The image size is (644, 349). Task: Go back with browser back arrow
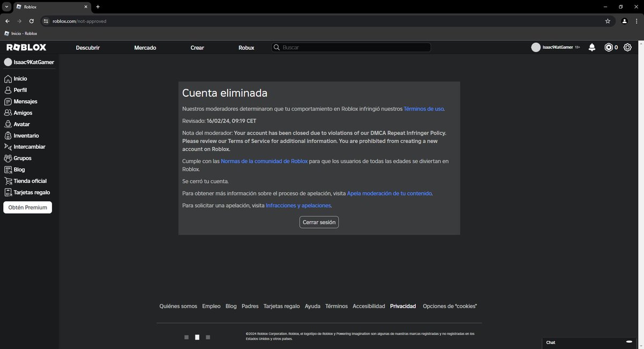click(x=7, y=21)
